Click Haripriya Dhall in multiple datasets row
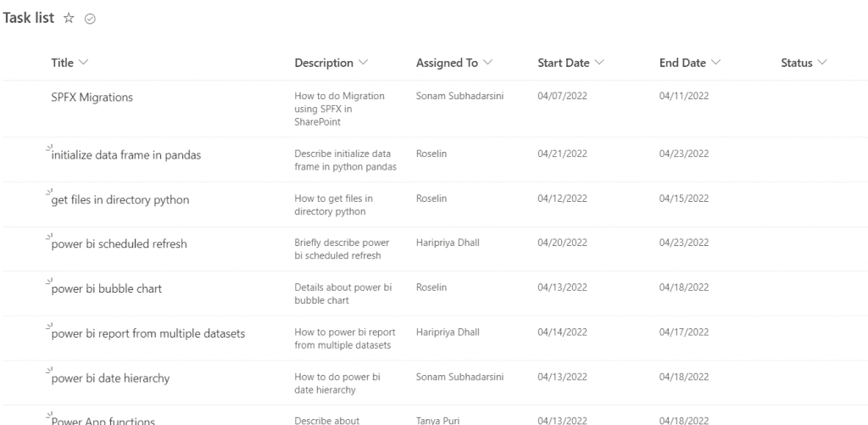The height and width of the screenshot is (425, 868). click(448, 332)
